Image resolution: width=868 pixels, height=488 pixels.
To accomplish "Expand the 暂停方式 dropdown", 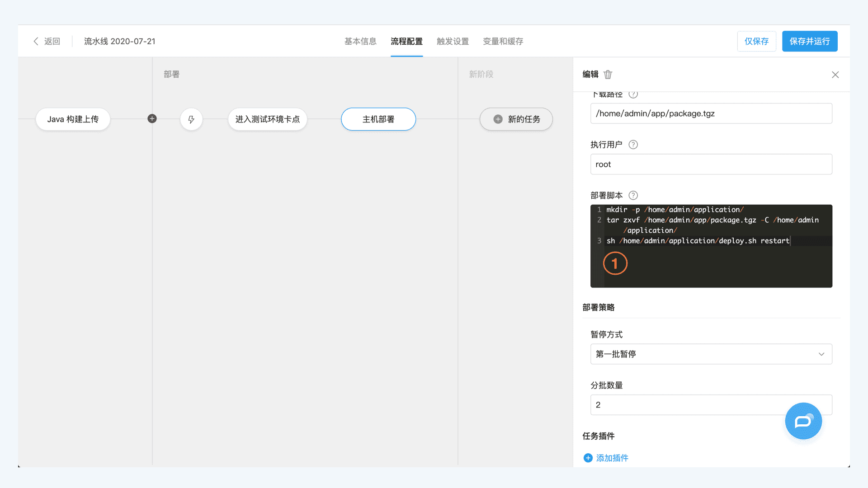I will pos(711,354).
